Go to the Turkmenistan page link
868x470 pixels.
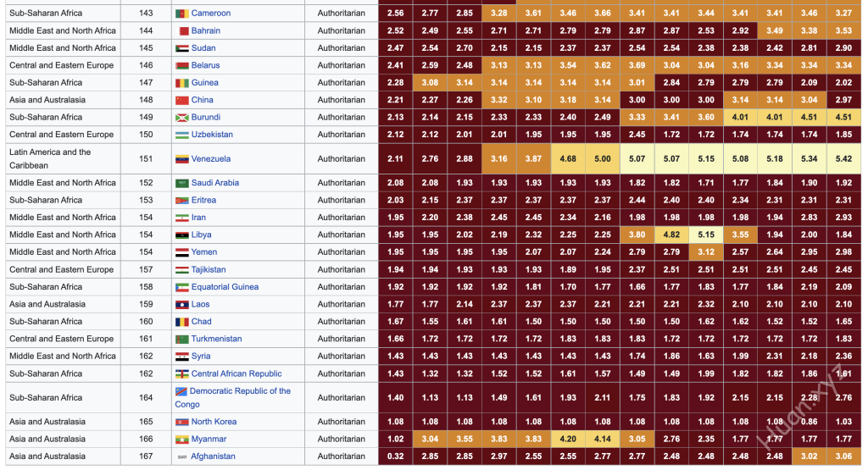(x=216, y=339)
